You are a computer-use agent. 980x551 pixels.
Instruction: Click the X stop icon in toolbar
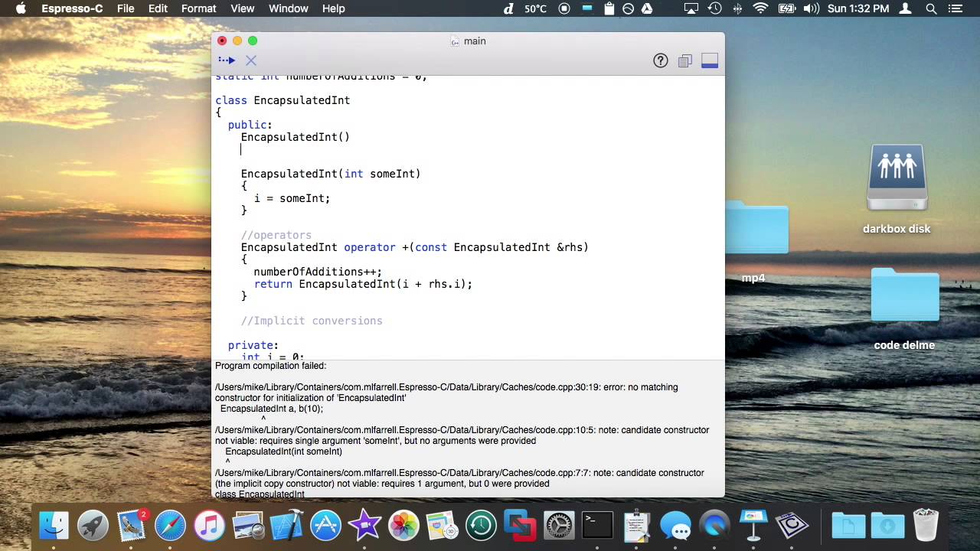click(x=251, y=60)
